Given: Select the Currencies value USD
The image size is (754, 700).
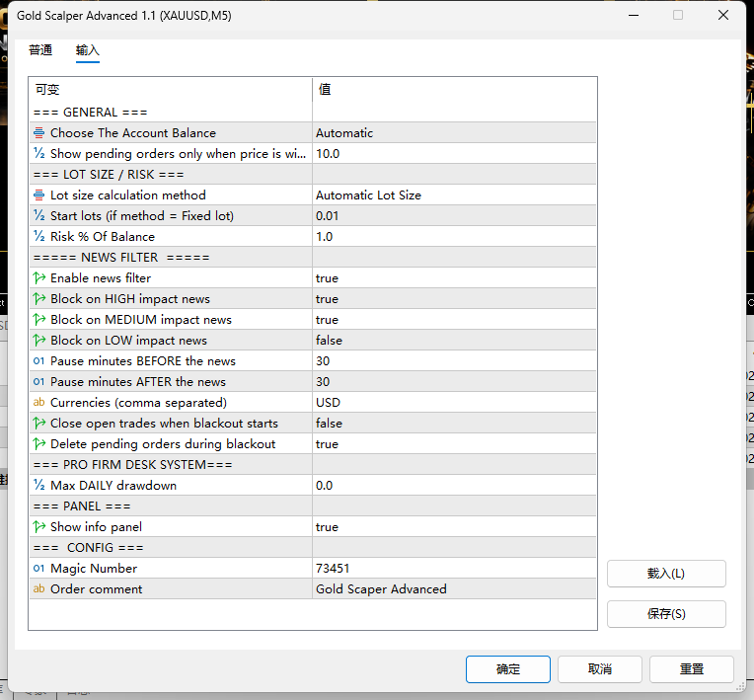Looking at the screenshot, I should pyautogui.click(x=454, y=402).
